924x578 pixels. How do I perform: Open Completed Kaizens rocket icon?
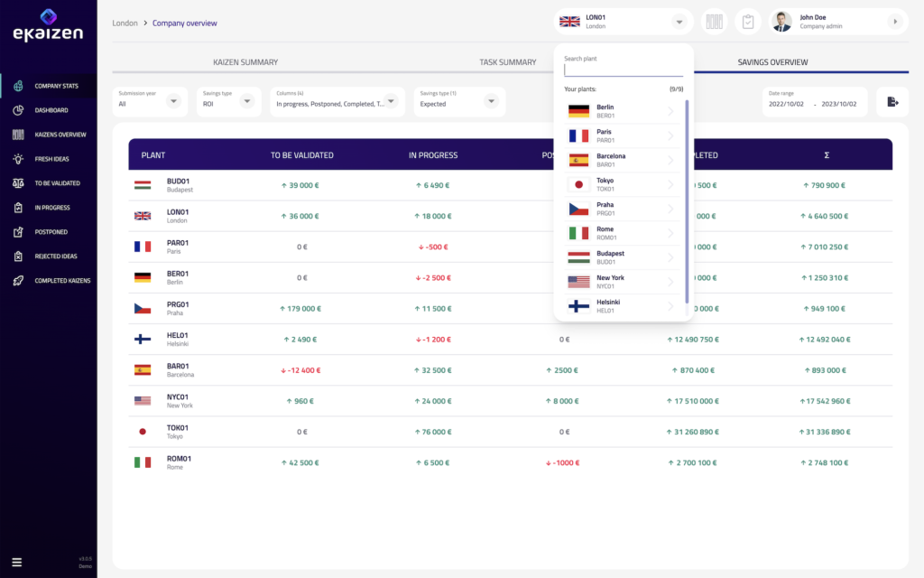[18, 281]
